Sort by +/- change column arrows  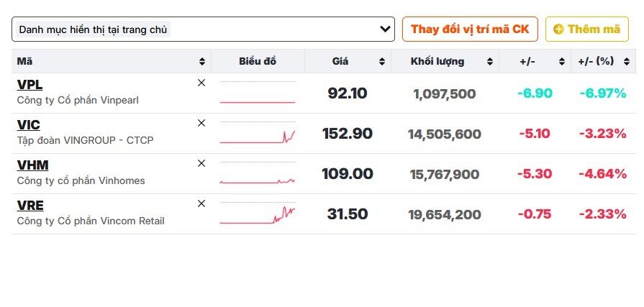[x=562, y=62]
